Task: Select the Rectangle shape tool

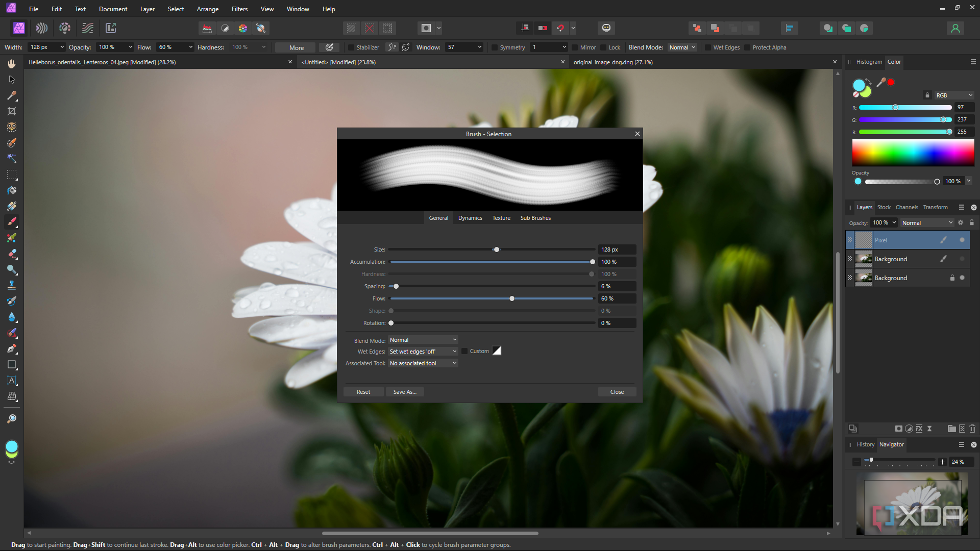Action: click(x=12, y=364)
